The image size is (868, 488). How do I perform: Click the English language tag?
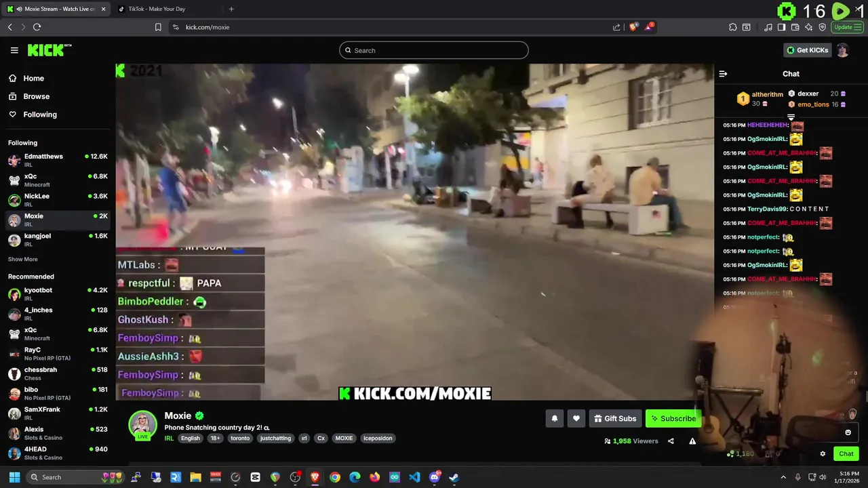point(191,439)
